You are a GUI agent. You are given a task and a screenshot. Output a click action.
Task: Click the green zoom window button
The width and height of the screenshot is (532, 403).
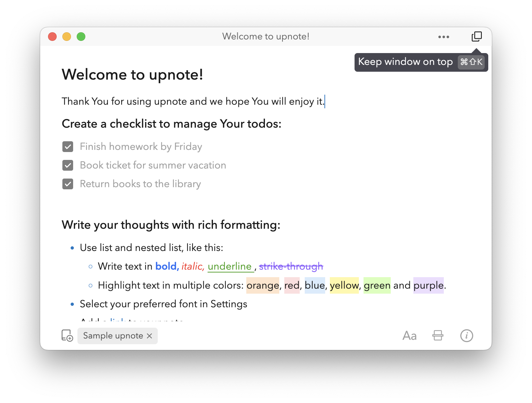pyautogui.click(x=81, y=37)
